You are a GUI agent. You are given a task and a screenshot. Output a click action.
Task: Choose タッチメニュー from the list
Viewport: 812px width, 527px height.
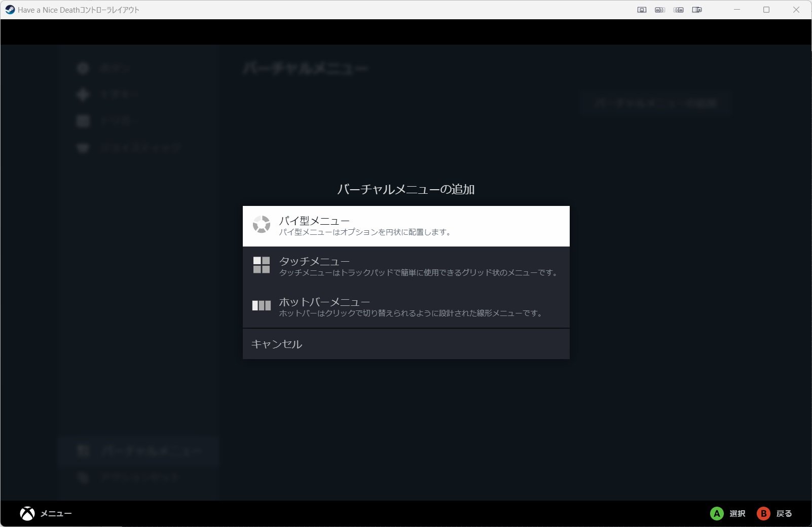406,267
